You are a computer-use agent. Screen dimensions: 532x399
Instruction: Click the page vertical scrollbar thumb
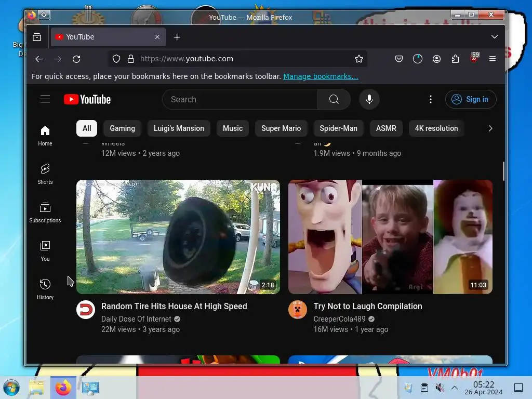tap(503, 171)
